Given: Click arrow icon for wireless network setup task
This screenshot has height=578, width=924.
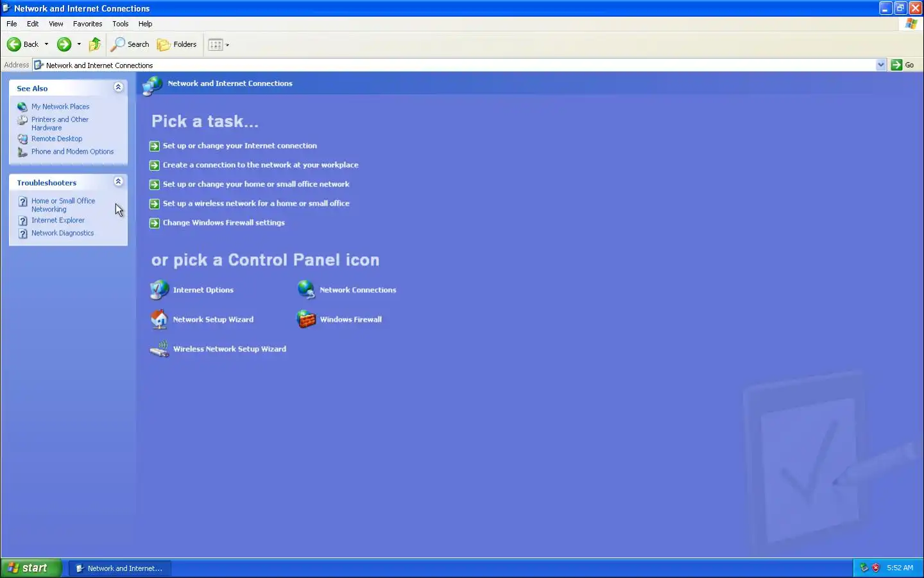Looking at the screenshot, I should (154, 204).
